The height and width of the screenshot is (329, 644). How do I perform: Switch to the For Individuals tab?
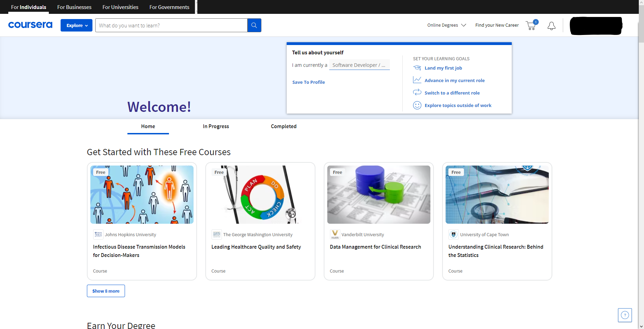pos(28,7)
